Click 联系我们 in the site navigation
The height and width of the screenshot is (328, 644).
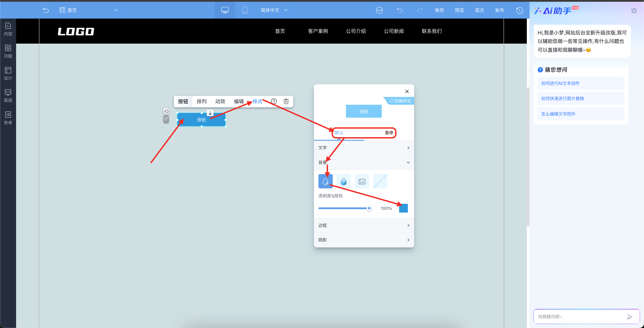point(432,31)
